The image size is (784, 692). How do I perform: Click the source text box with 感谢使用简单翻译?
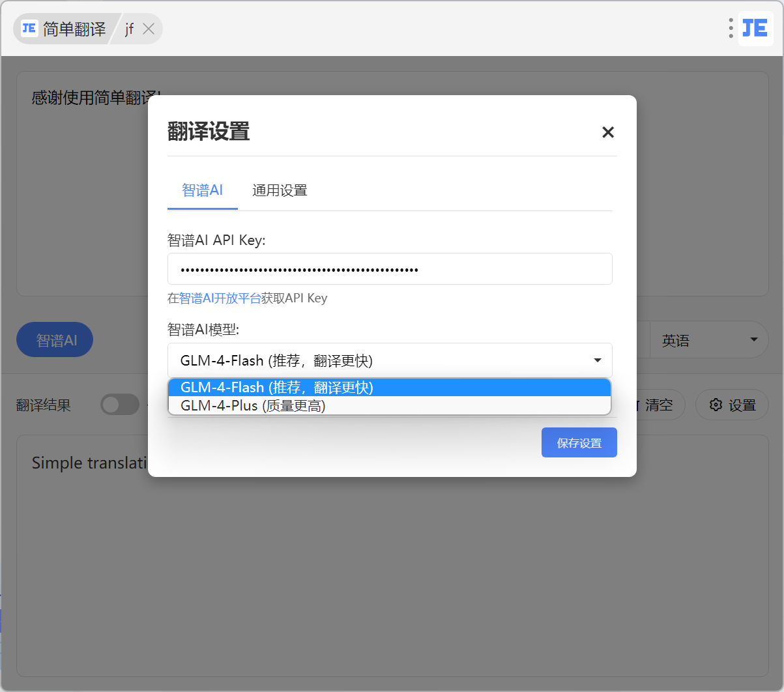tap(392, 184)
